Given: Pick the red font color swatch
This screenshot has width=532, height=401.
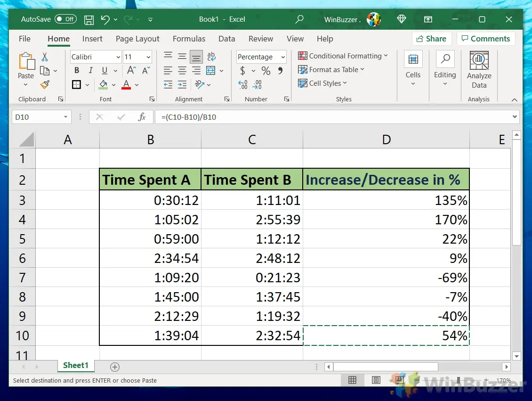Looking at the screenshot, I should point(126,88).
